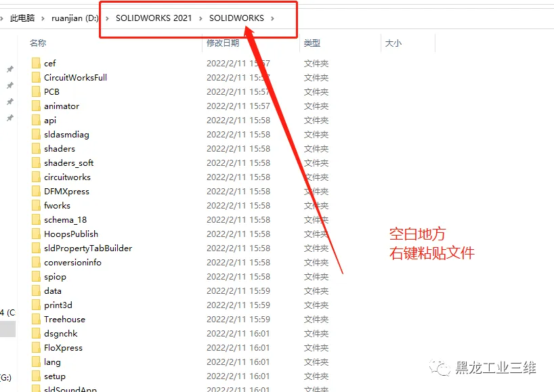This screenshot has width=554, height=392.
Task: Select the animator folder icon
Action: 36,106
